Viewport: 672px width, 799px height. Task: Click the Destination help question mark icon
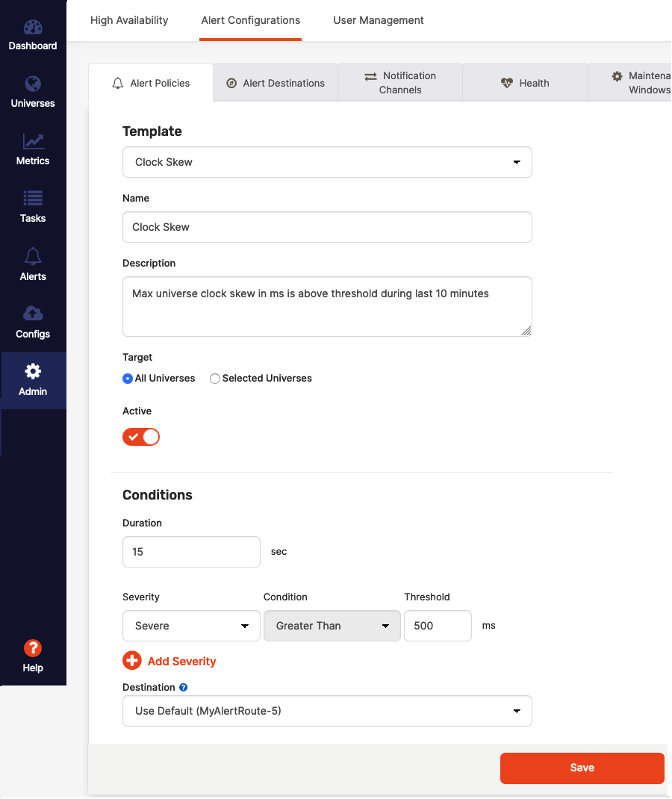(x=184, y=687)
